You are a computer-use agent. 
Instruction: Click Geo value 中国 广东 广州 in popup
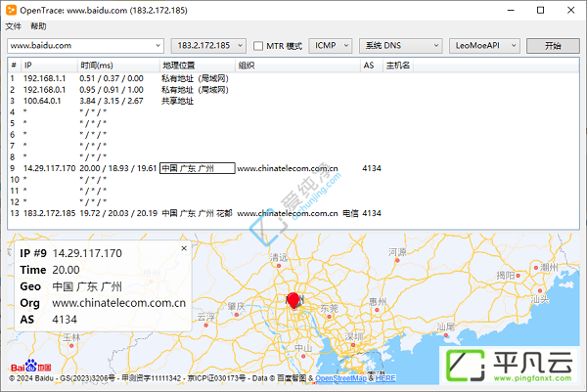87,286
